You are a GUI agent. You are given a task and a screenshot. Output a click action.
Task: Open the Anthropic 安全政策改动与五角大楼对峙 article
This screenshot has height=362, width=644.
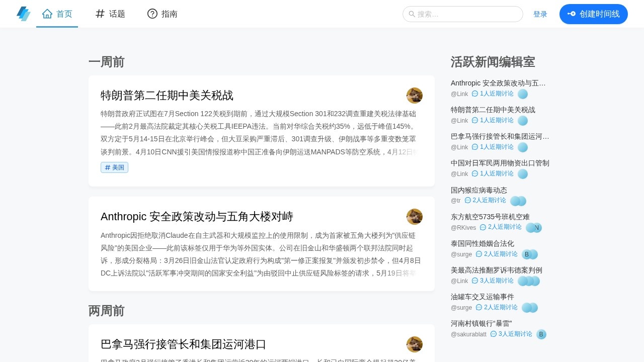(x=197, y=217)
